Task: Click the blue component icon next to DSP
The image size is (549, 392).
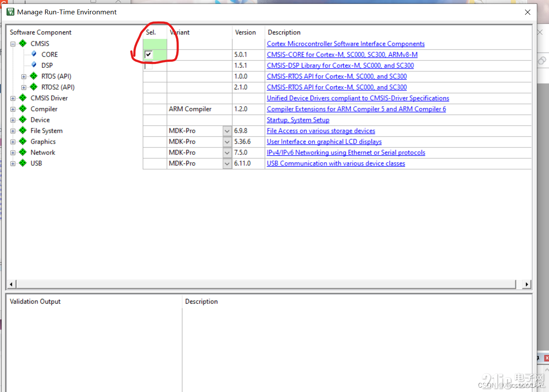Action: pyautogui.click(x=34, y=65)
